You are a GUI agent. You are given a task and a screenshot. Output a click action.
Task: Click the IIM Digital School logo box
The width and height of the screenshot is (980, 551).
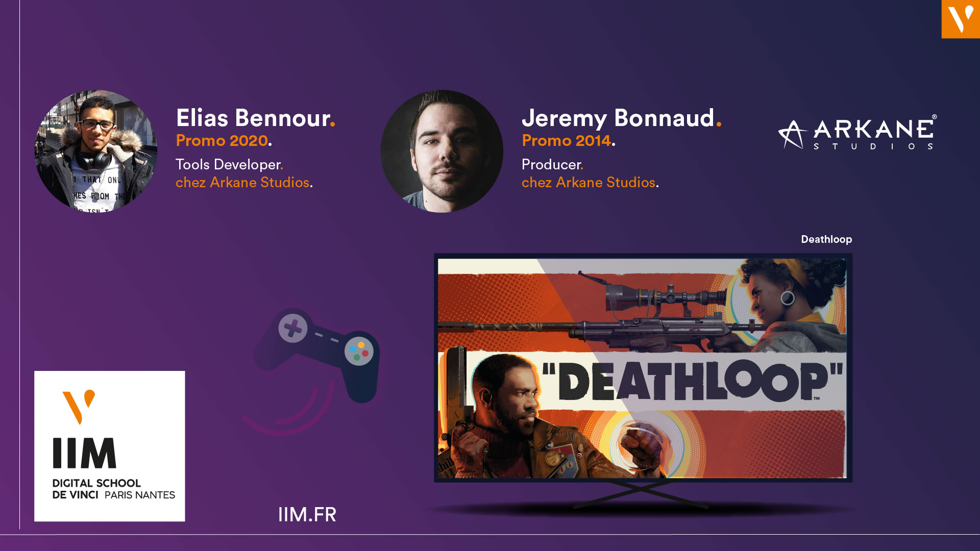coord(109,446)
